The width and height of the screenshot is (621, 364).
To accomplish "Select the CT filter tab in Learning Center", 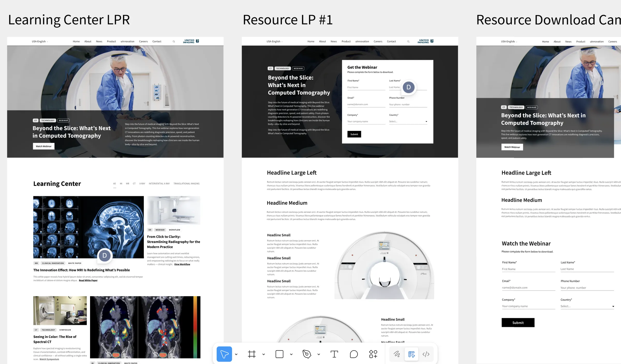I will pyautogui.click(x=134, y=184).
